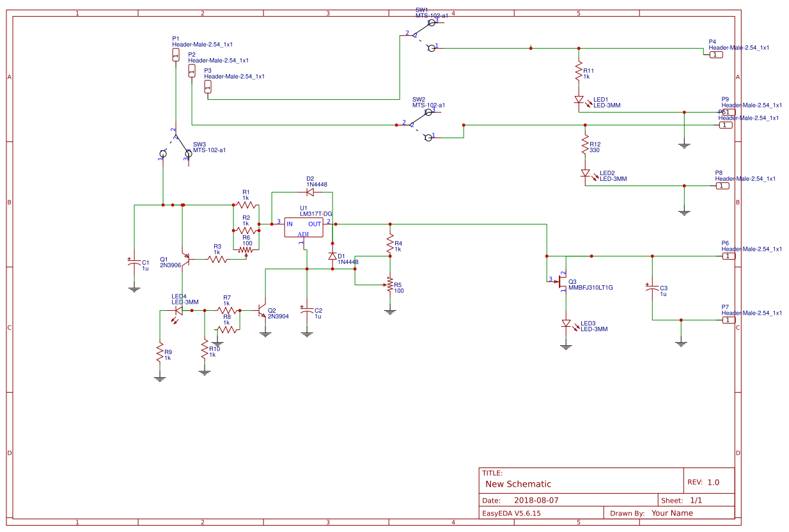Select the R1 1k resistor symbol
789x532 pixels.
pyautogui.click(x=246, y=205)
